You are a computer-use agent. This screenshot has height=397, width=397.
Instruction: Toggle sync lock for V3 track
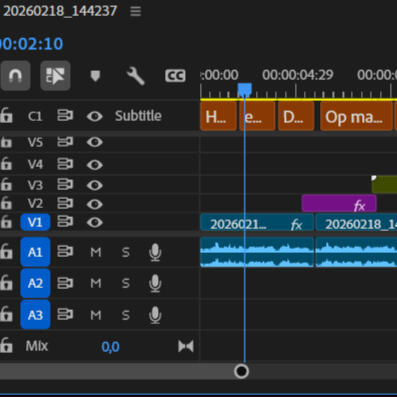[65, 185]
